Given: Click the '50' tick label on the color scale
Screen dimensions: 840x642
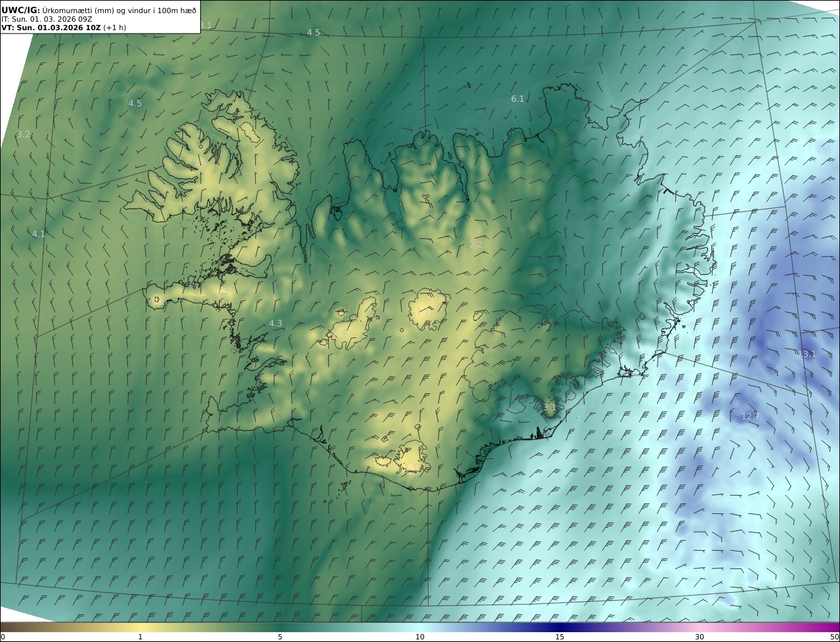Looking at the screenshot, I should click(834, 637).
